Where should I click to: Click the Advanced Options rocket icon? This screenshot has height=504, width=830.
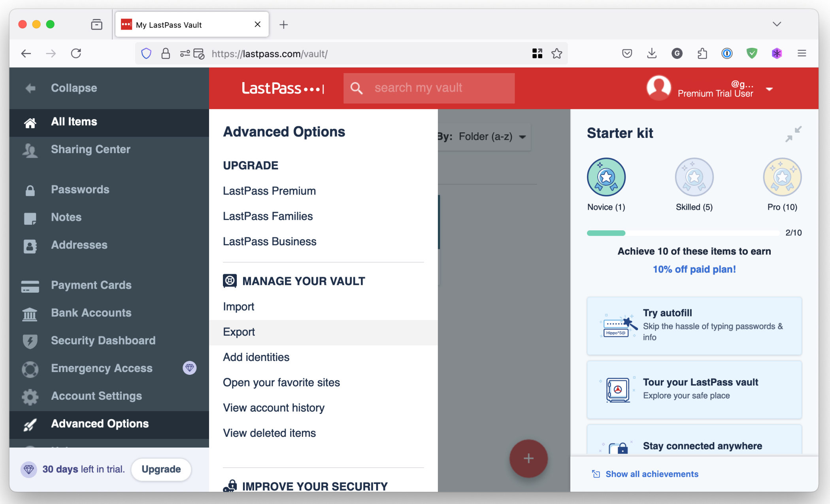click(x=30, y=424)
